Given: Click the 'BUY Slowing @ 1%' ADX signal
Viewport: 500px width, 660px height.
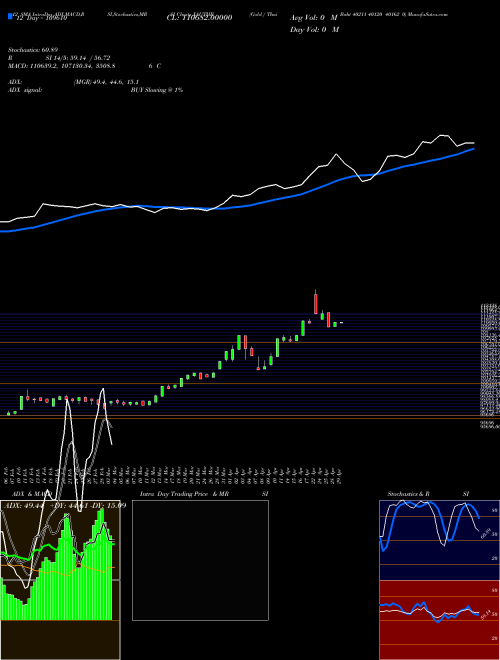Looking at the screenshot, I should point(157,90).
